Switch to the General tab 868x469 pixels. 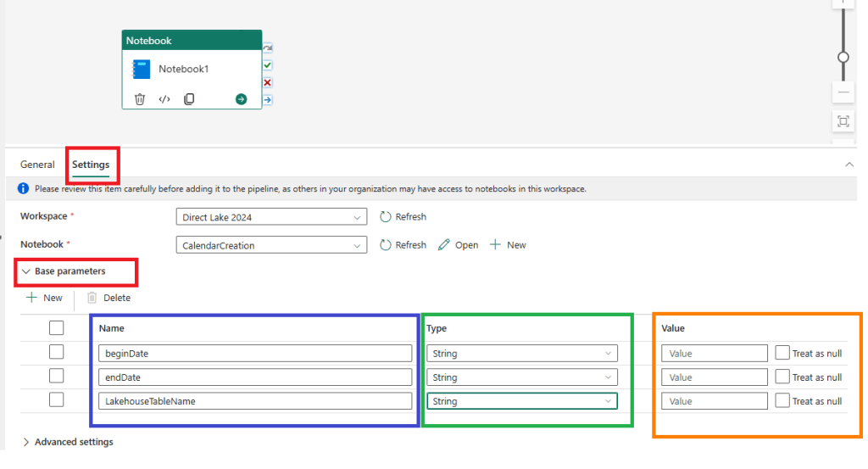click(37, 165)
